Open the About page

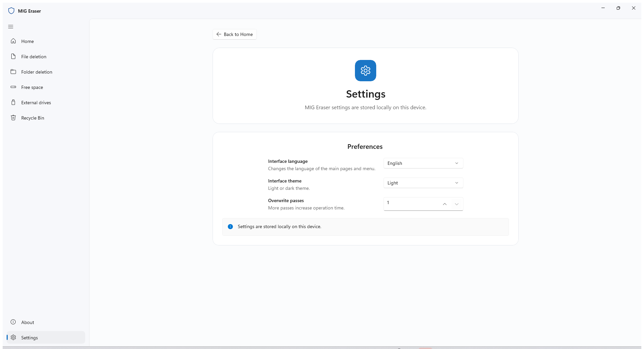pos(46,322)
